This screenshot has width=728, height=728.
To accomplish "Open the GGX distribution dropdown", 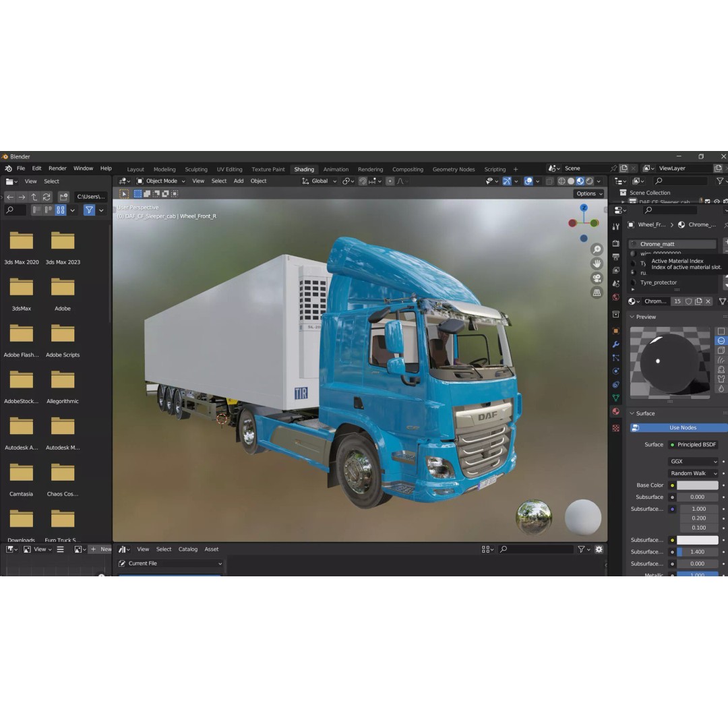I will tap(693, 461).
